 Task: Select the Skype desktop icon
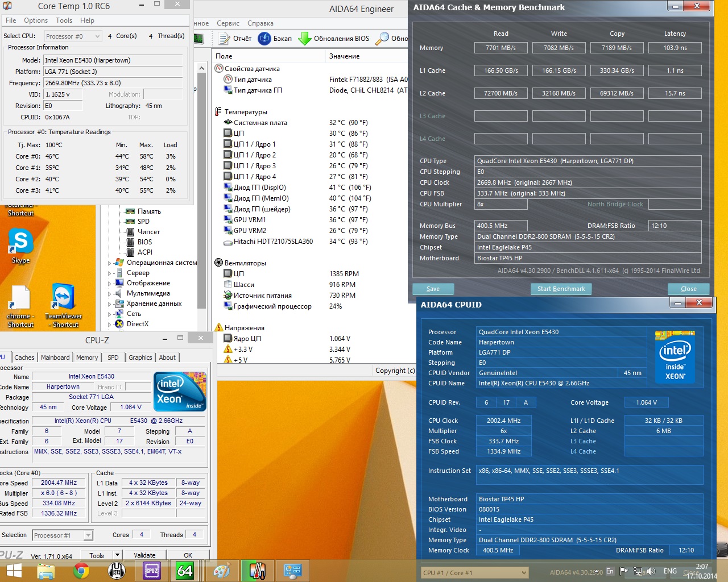[x=20, y=246]
